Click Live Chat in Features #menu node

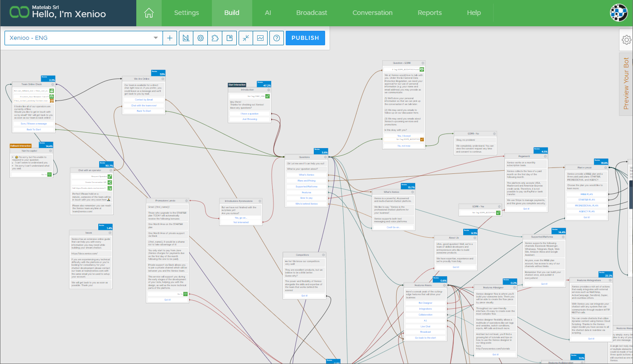425,326
